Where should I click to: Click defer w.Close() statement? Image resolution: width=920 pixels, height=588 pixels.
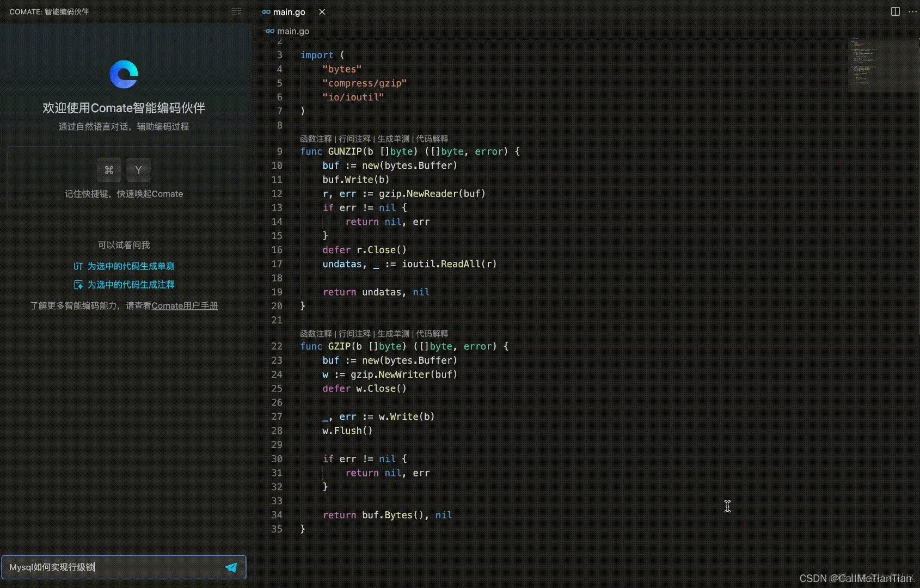[365, 389]
